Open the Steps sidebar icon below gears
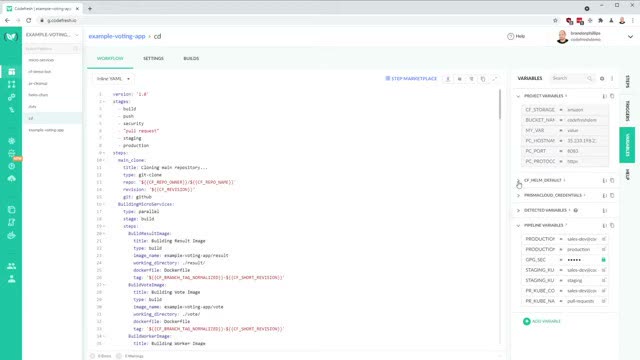 [x=11, y=109]
